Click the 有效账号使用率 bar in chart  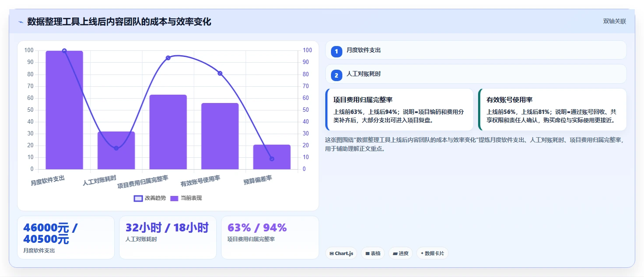(x=220, y=136)
